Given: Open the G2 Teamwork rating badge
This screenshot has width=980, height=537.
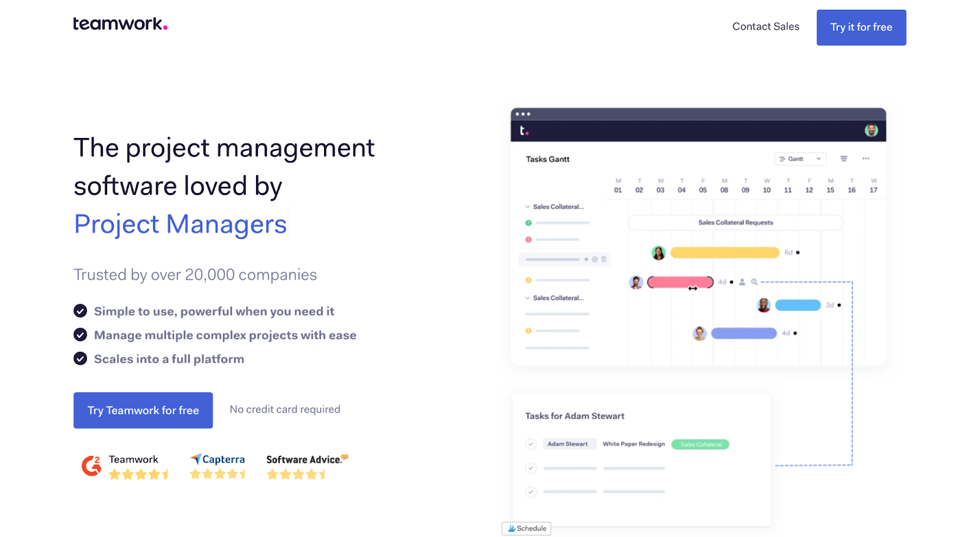Looking at the screenshot, I should point(125,467).
